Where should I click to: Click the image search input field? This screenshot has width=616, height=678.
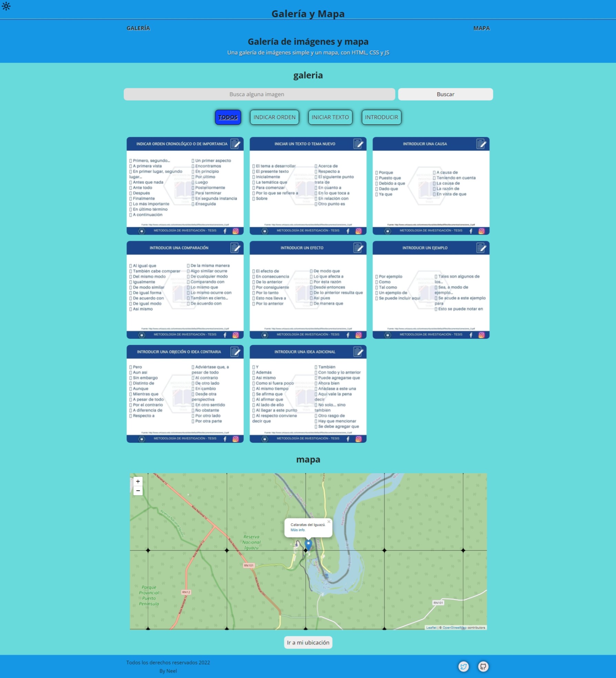259,94
